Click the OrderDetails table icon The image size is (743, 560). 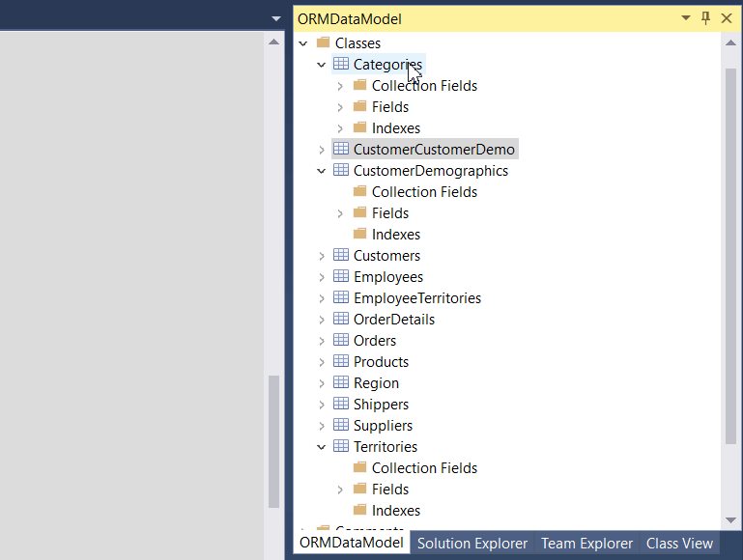click(x=341, y=319)
